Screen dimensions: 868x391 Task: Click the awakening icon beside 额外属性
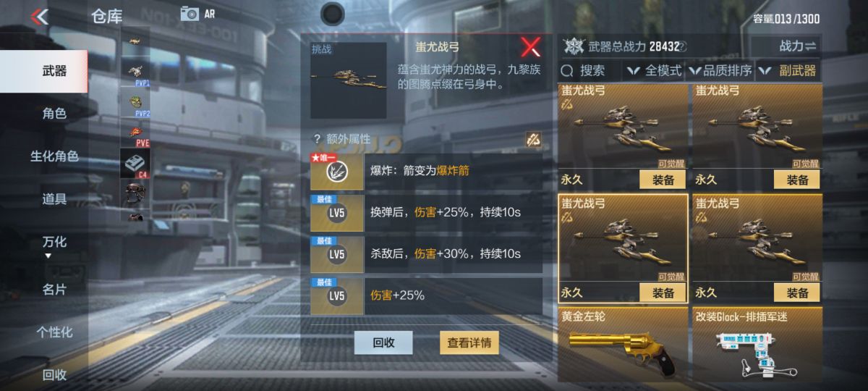coord(533,140)
